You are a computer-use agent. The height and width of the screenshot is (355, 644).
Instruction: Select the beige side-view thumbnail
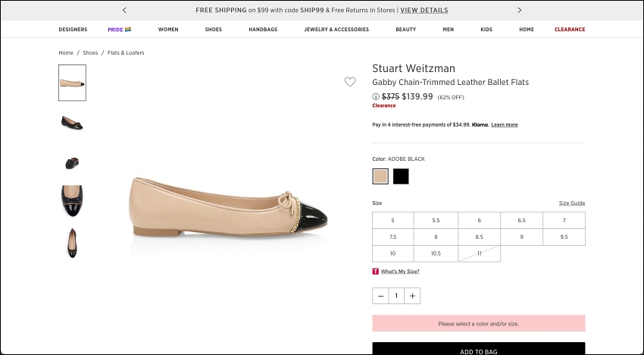[x=72, y=83]
